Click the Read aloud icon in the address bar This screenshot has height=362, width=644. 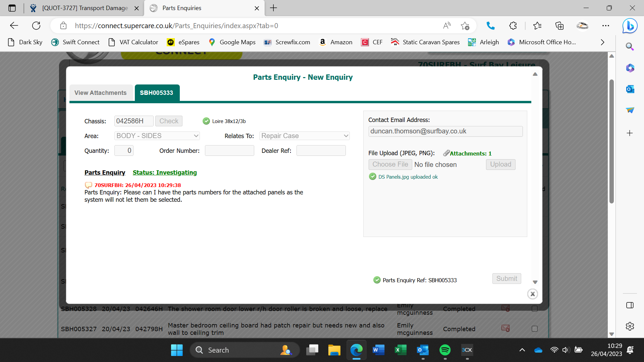447,26
